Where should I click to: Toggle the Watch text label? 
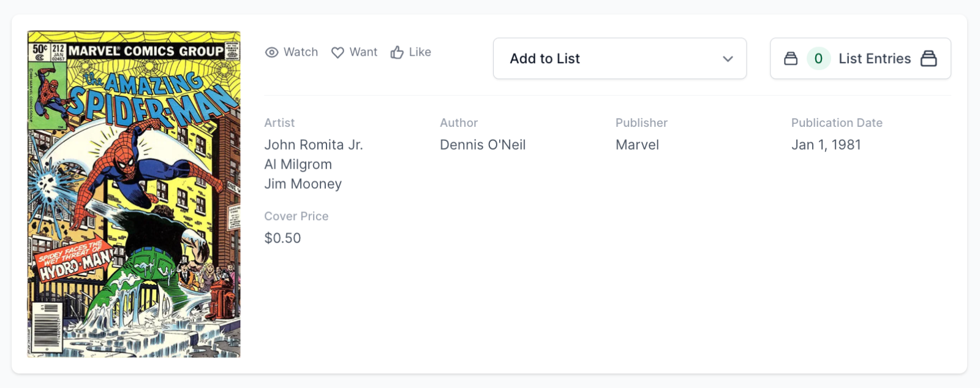[x=301, y=52]
